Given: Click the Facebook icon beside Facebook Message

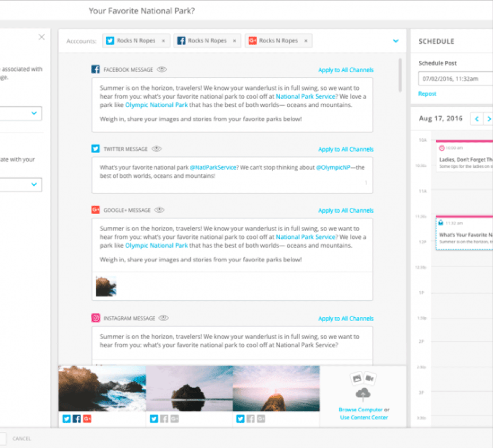Looking at the screenshot, I should pyautogui.click(x=96, y=70).
